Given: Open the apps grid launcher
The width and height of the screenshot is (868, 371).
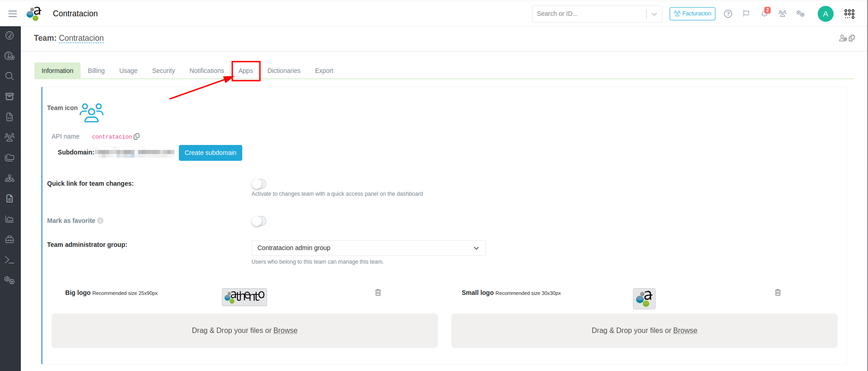Looking at the screenshot, I should click(x=849, y=14).
